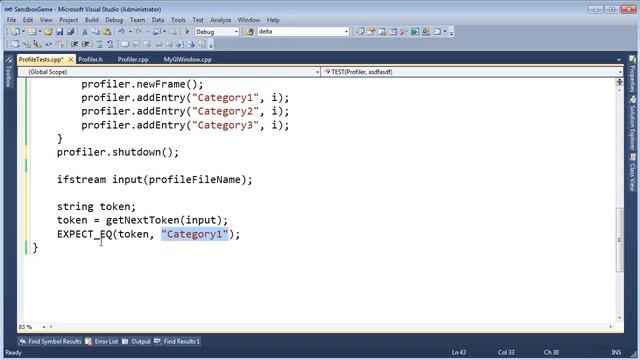Switch to the MyGlWindow.cpp tab
Image resolution: width=640 pixels, height=360 pixels.
pyautogui.click(x=187, y=60)
